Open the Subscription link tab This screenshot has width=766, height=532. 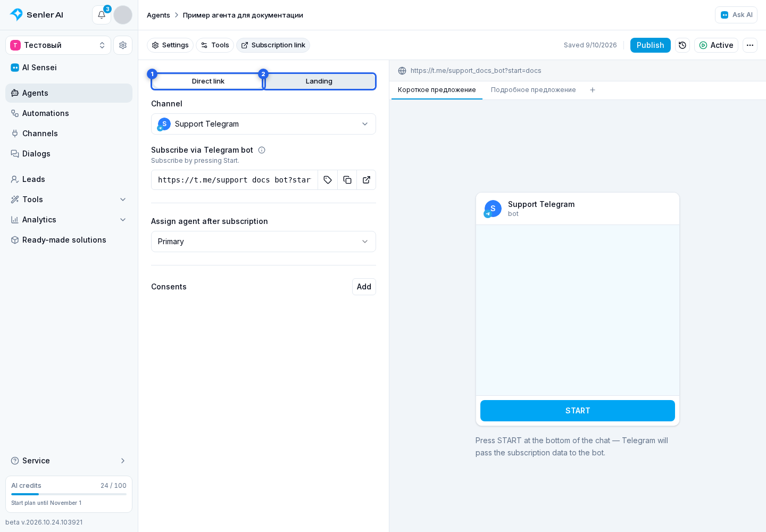click(273, 45)
